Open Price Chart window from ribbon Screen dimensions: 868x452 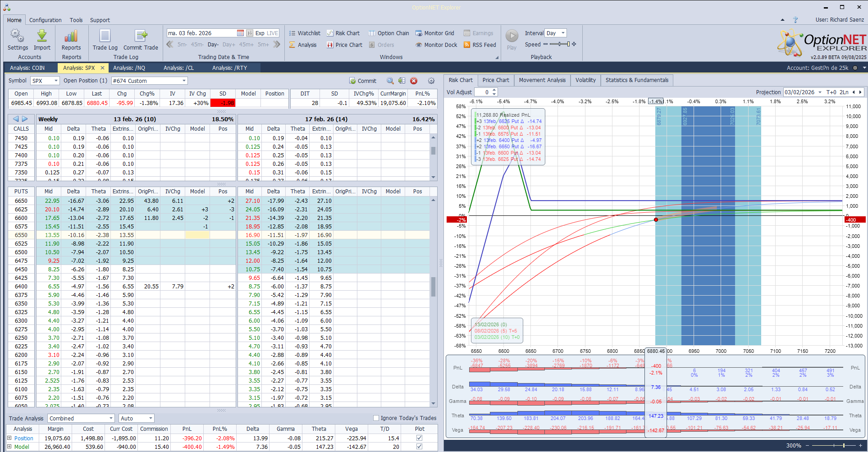coord(345,45)
